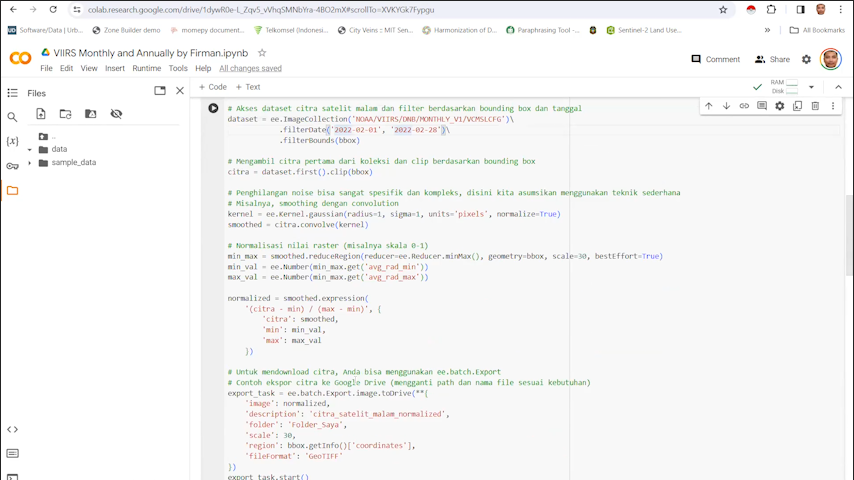854x480 pixels.
Task: Refresh the Files panel
Action: (66, 114)
